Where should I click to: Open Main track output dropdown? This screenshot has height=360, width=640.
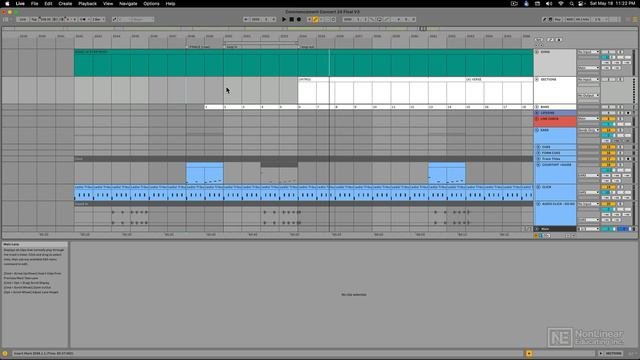coord(588,229)
